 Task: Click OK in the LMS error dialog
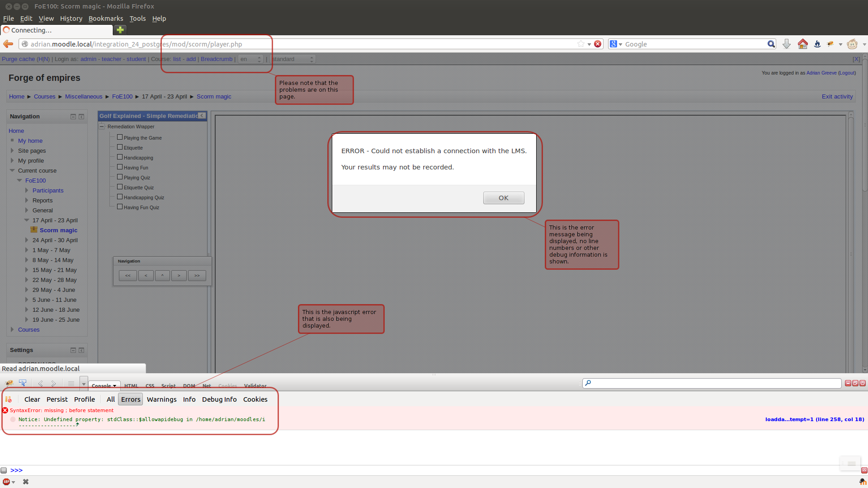click(504, 198)
